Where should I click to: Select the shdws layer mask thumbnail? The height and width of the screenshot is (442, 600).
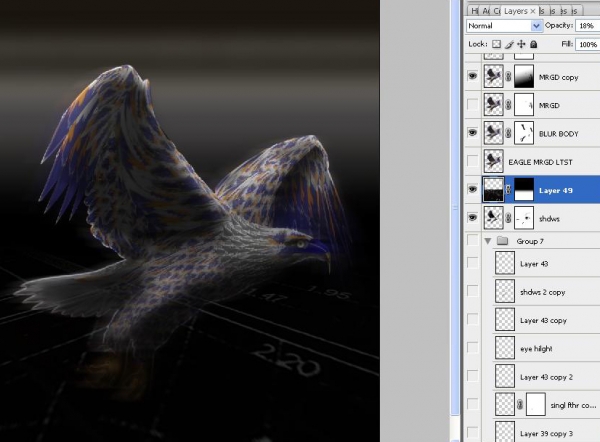point(524,218)
